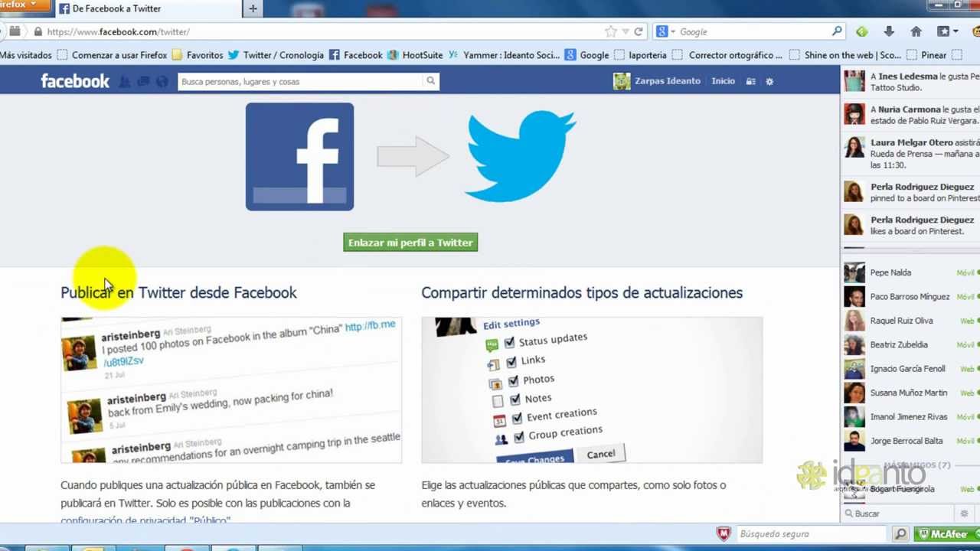Open chat with Raquel Ruiz Oliva
This screenshot has height=551, width=980.
click(x=910, y=321)
